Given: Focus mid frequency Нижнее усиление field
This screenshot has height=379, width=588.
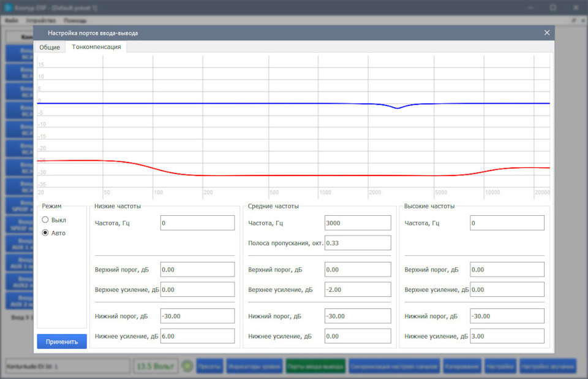Looking at the screenshot, I should (x=358, y=336).
